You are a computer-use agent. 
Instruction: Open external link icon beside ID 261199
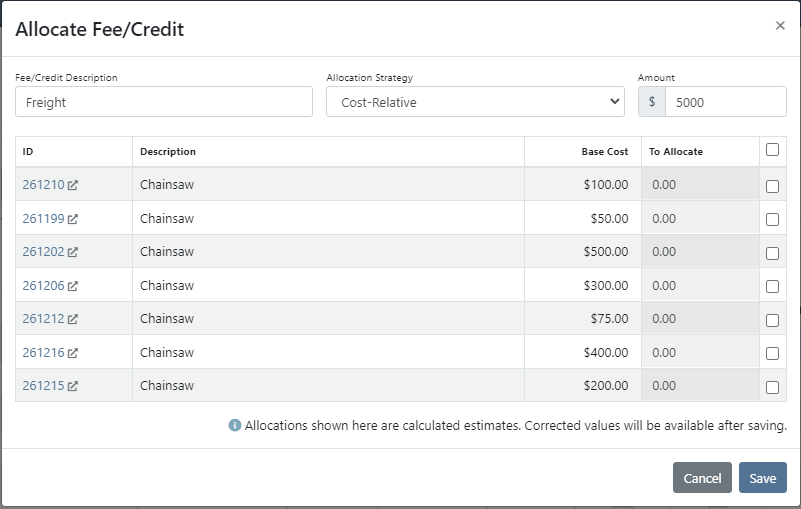pos(73,219)
